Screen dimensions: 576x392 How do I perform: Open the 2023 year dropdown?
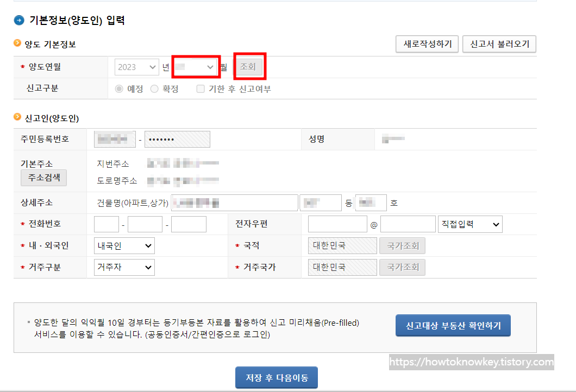[136, 66]
